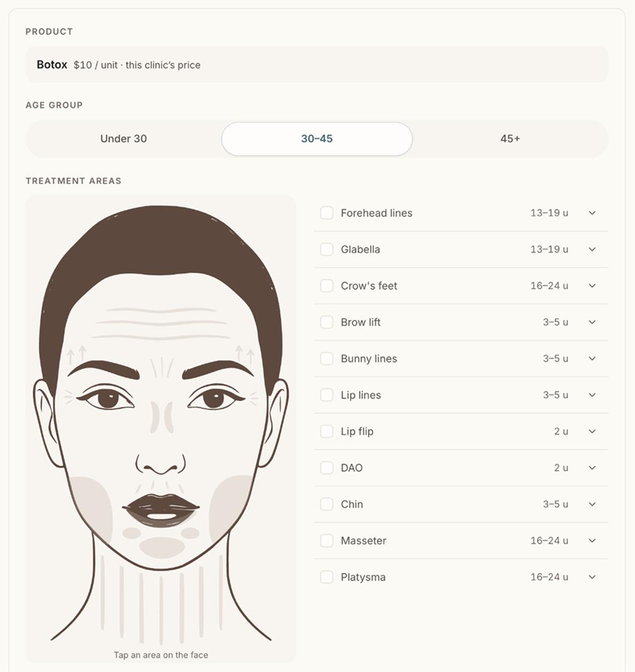The height and width of the screenshot is (672, 635).
Task: Expand the Forehead lines row chevron
Action: [x=592, y=213]
